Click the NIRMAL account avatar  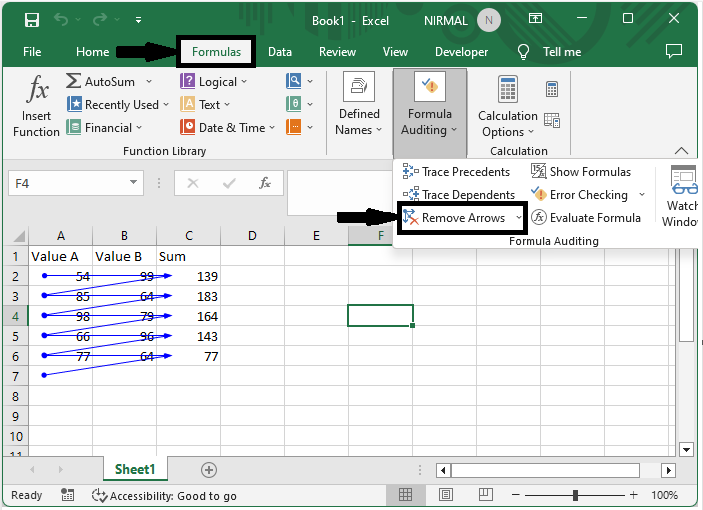pyautogui.click(x=489, y=20)
